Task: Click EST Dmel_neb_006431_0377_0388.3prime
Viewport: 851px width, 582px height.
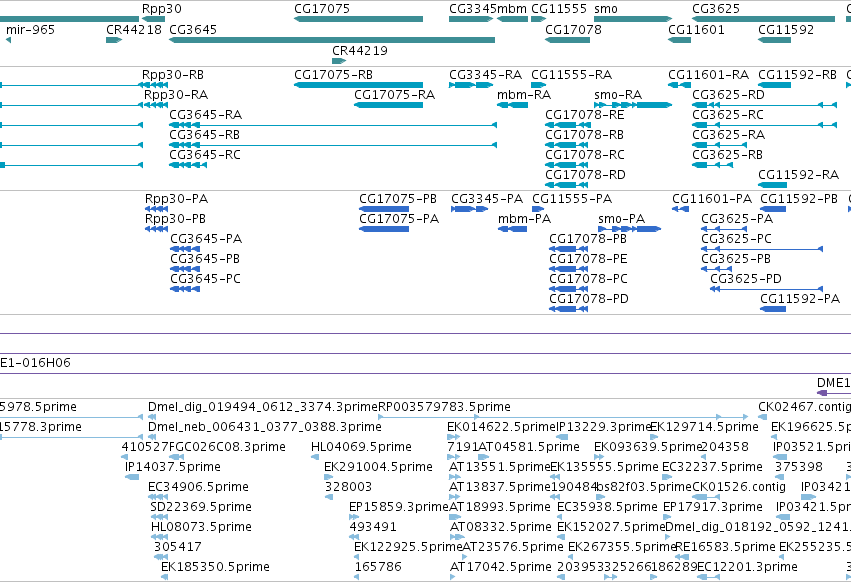Action: click(265, 427)
